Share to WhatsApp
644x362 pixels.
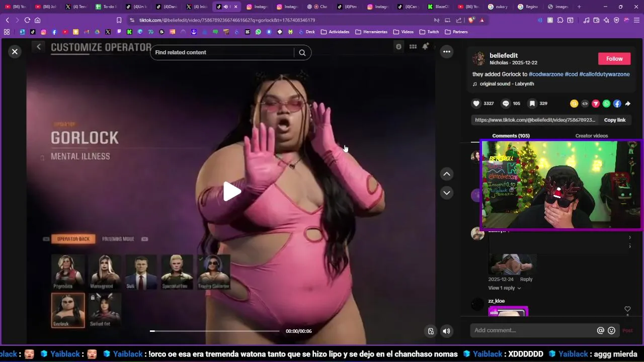[606, 104]
